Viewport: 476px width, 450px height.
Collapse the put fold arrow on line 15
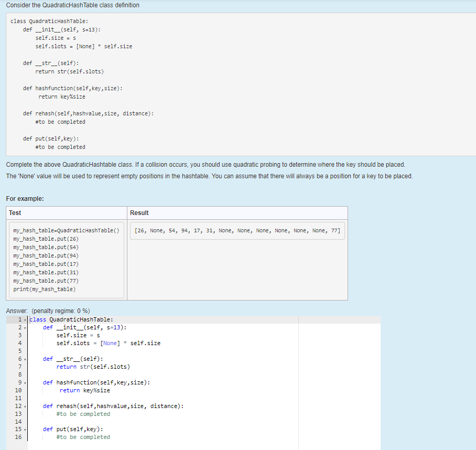point(25,430)
